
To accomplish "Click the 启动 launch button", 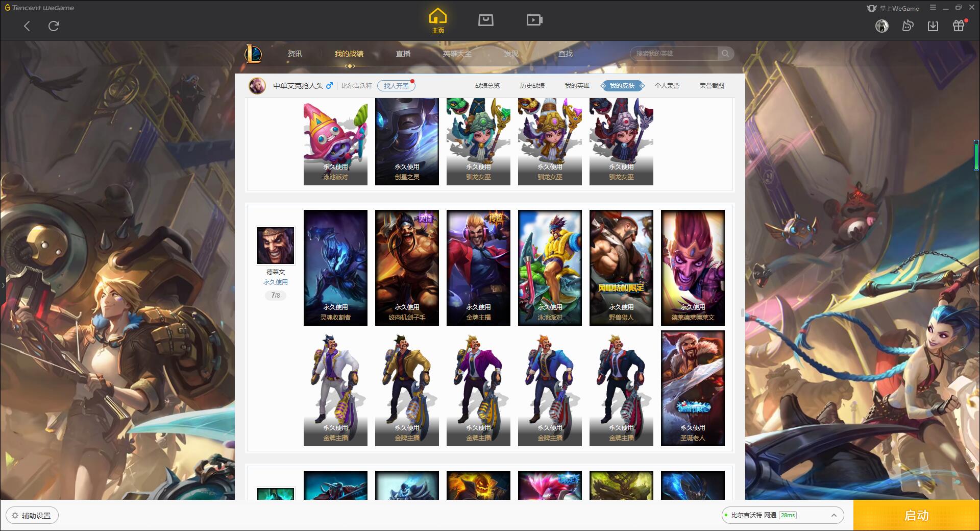I will point(916,516).
